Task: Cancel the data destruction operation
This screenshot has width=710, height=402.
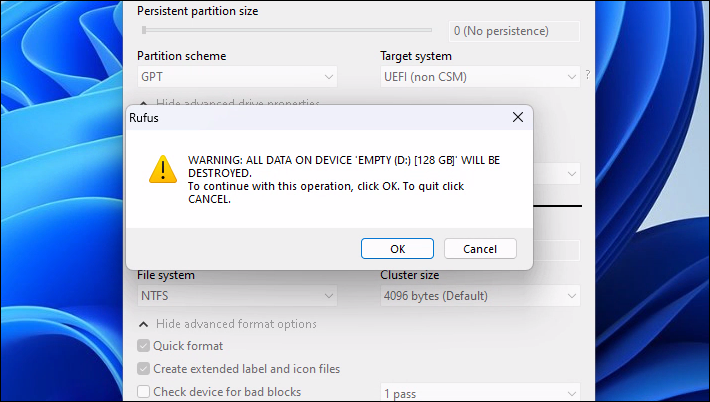Action: [480, 249]
